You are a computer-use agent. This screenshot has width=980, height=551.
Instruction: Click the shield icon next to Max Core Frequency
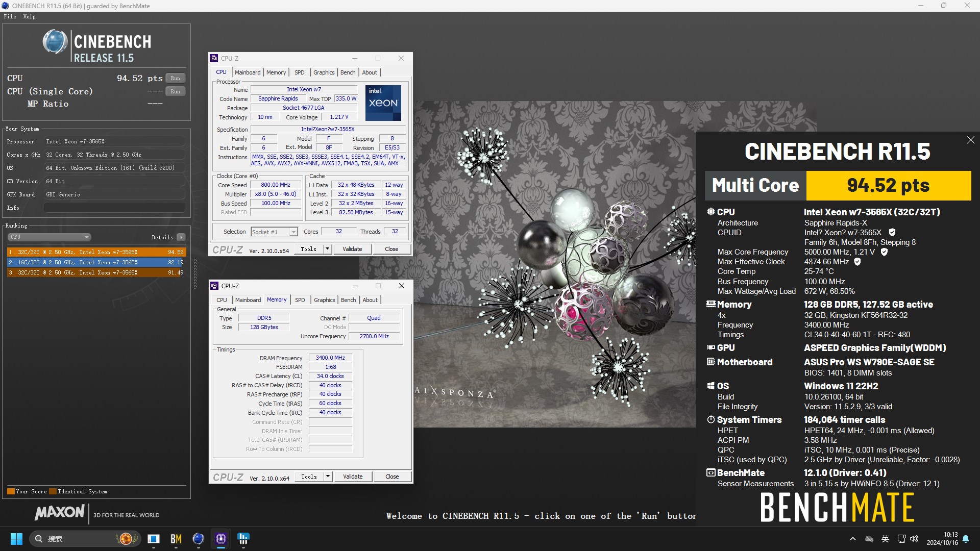884,252
